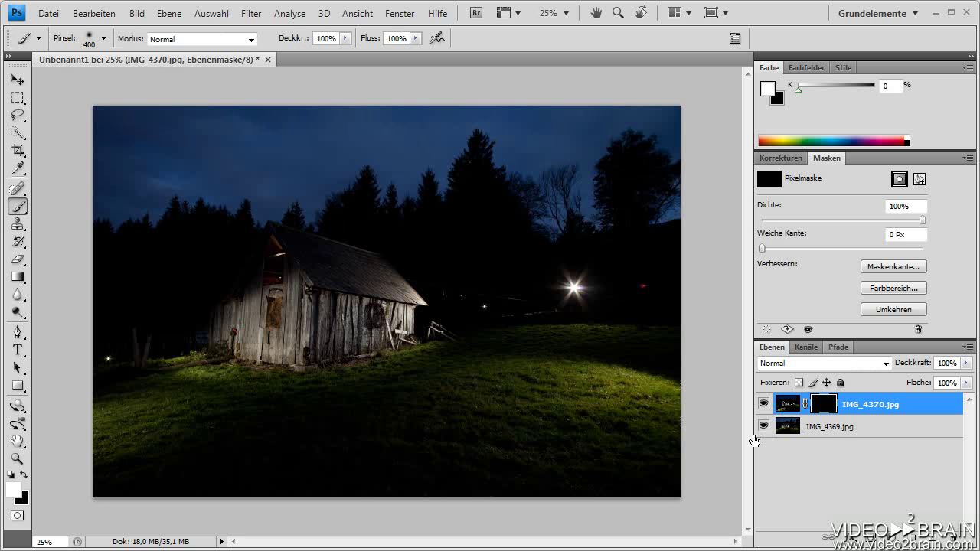The image size is (980, 551).
Task: Toggle lock transparent pixels
Action: [799, 383]
